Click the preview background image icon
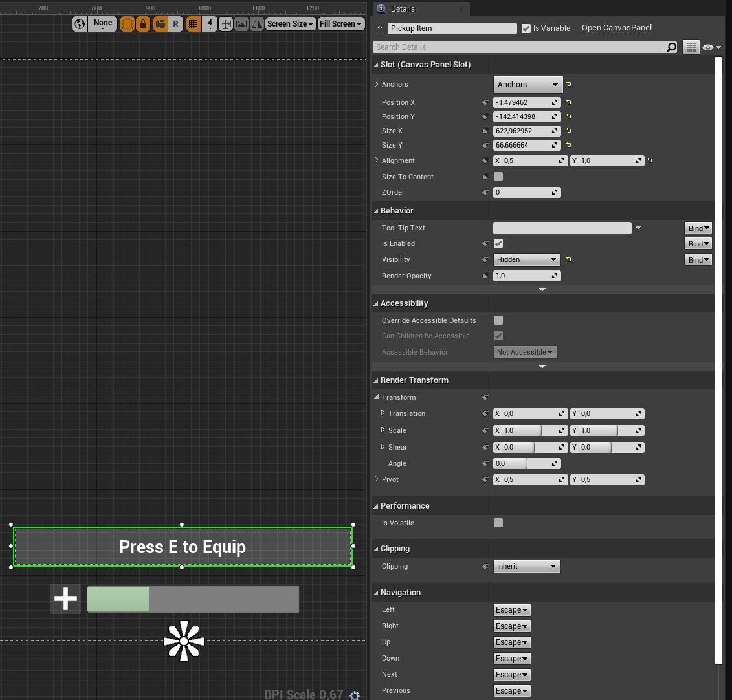This screenshot has height=700, width=732. 241,24
